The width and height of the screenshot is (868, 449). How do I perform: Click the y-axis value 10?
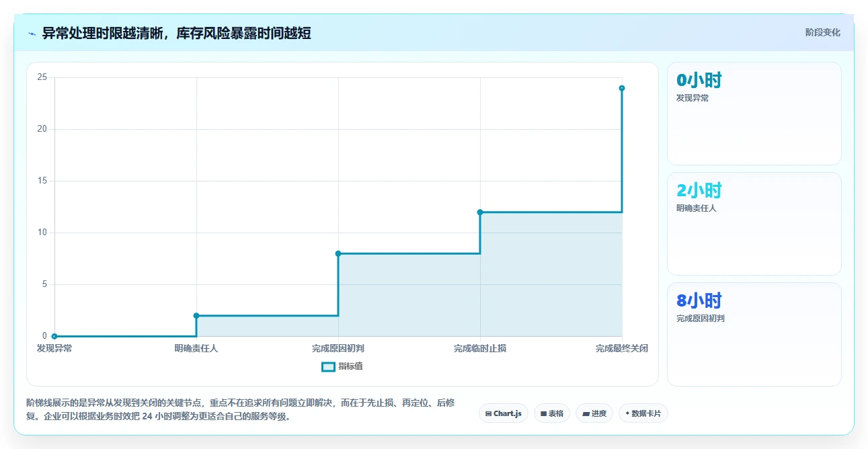(42, 233)
